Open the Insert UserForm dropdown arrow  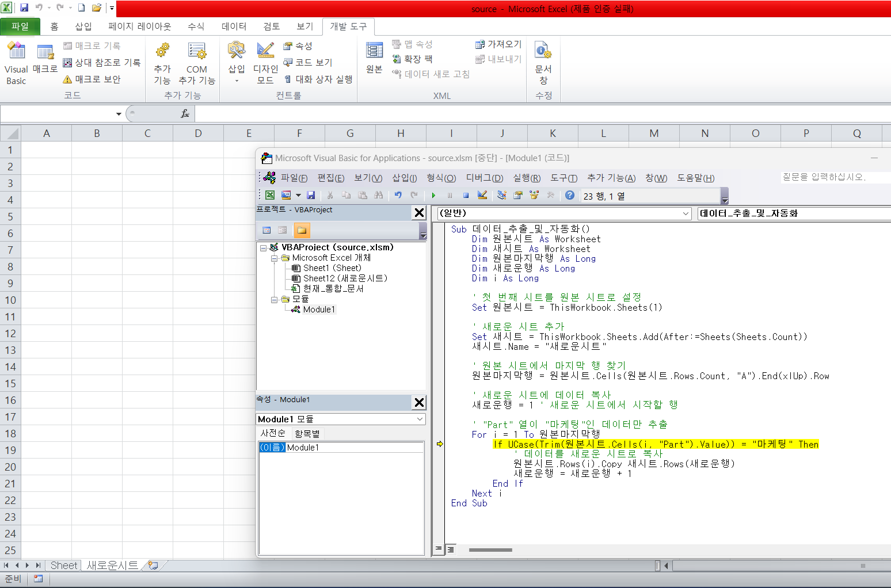pos(298,196)
